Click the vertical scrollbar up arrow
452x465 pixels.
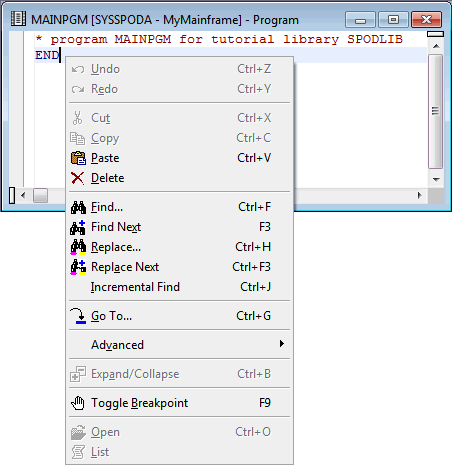tap(436, 46)
